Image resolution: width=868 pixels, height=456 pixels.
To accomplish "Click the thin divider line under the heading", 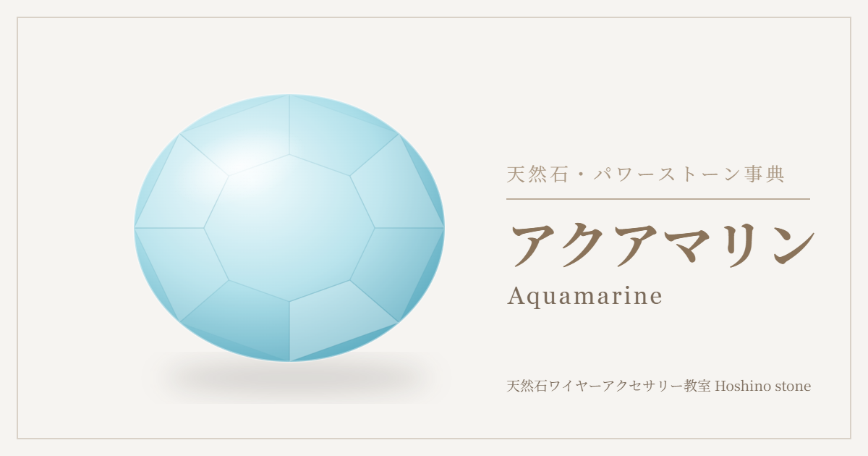I will (x=658, y=198).
